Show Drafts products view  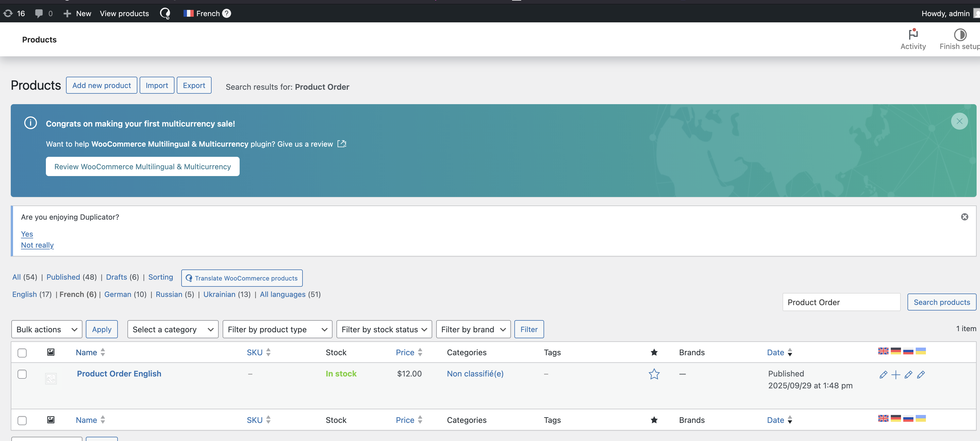tap(116, 277)
